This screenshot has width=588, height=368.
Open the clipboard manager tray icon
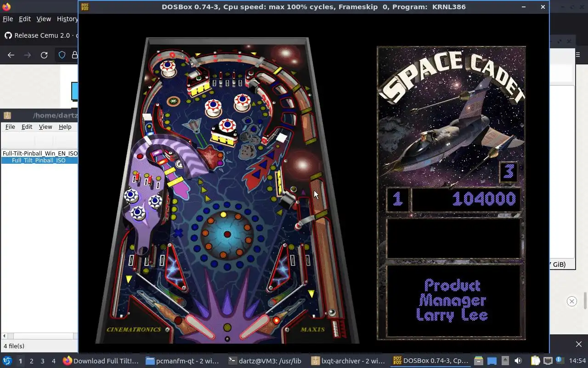(x=535, y=361)
